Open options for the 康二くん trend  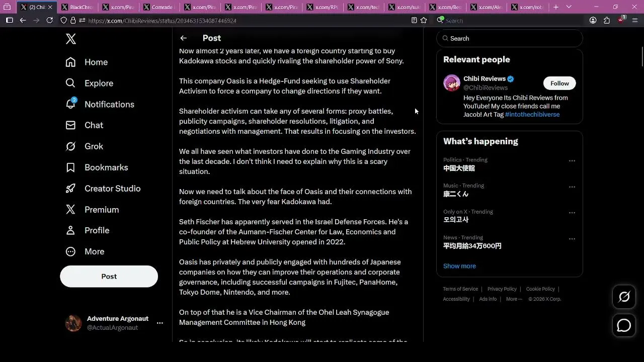(x=572, y=187)
